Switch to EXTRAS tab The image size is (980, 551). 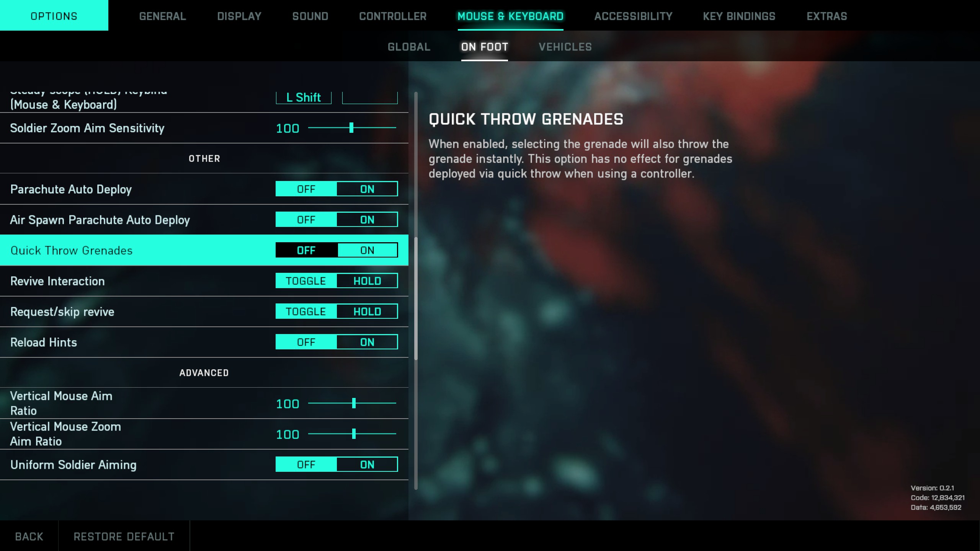point(826,16)
